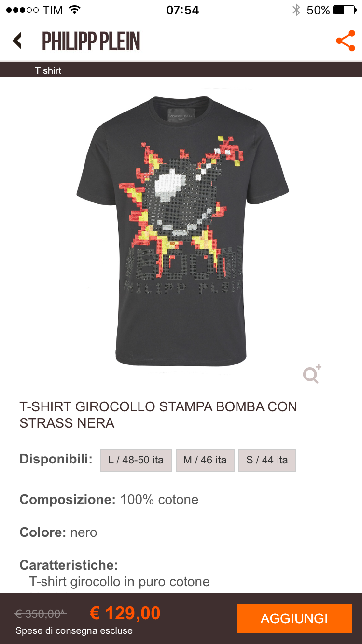Tap the Spese di consegna escluse note
The width and height of the screenshot is (362, 644).
[x=74, y=630]
